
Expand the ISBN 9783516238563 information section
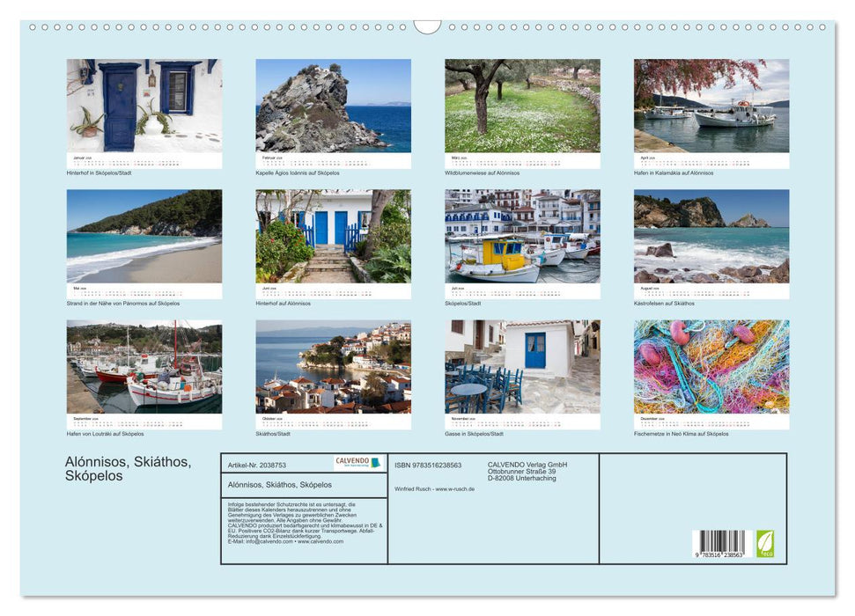tap(427, 466)
